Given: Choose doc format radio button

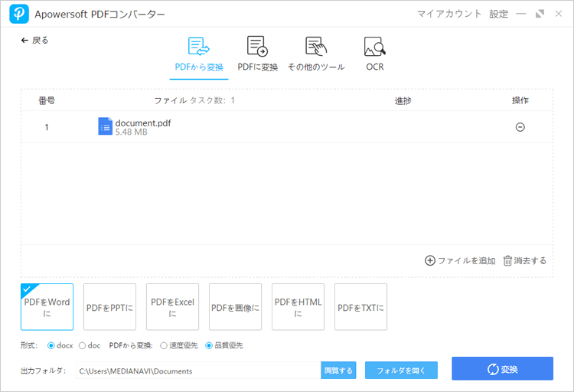Looking at the screenshot, I should pyautogui.click(x=83, y=345).
